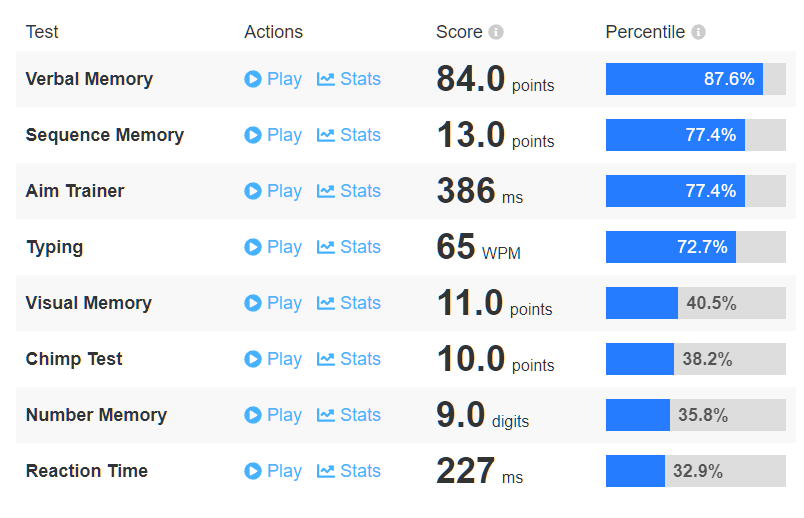Image resolution: width=804 pixels, height=518 pixels.
Task: Select the Chimp Test row title
Action: pyautogui.click(x=74, y=359)
